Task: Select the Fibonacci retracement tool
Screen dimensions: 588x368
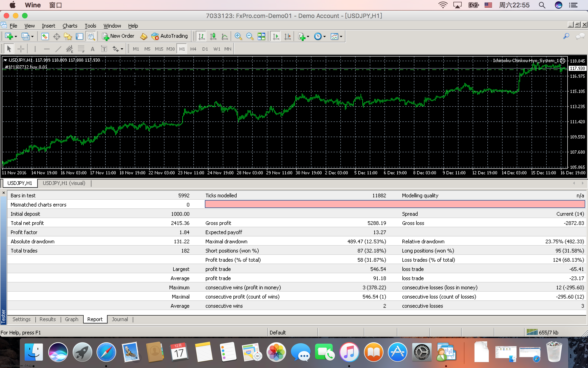Action: click(81, 49)
